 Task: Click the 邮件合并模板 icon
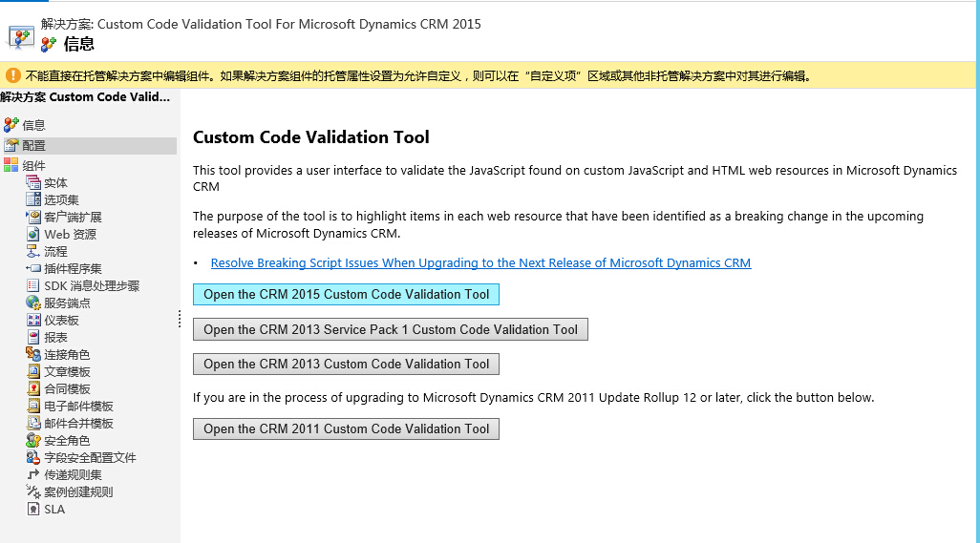tap(33, 423)
